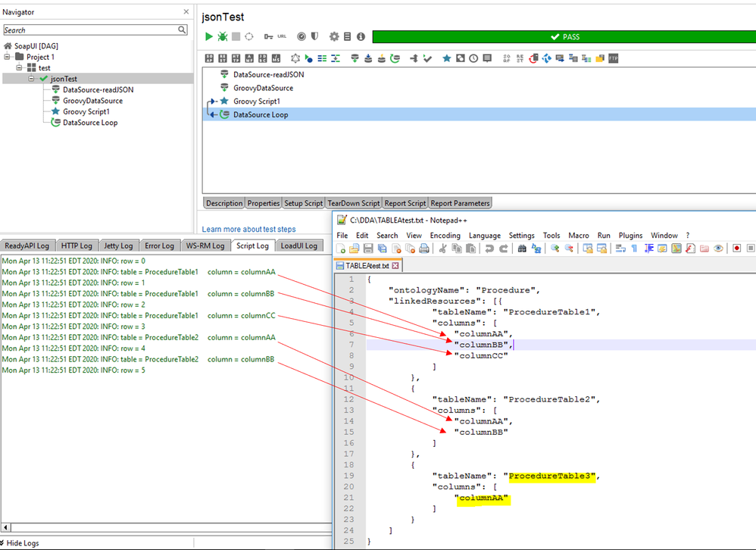The height and width of the screenshot is (550, 756).
Task: Click 'Learn more about test steps' link
Action: pyautogui.click(x=248, y=229)
